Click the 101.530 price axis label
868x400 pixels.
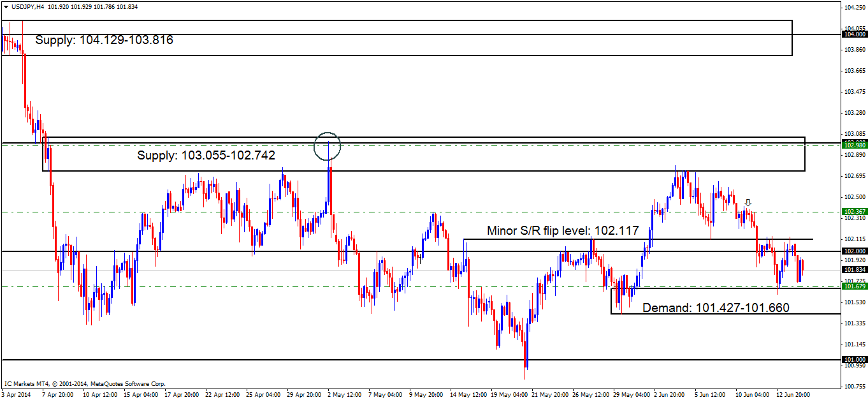click(x=854, y=302)
